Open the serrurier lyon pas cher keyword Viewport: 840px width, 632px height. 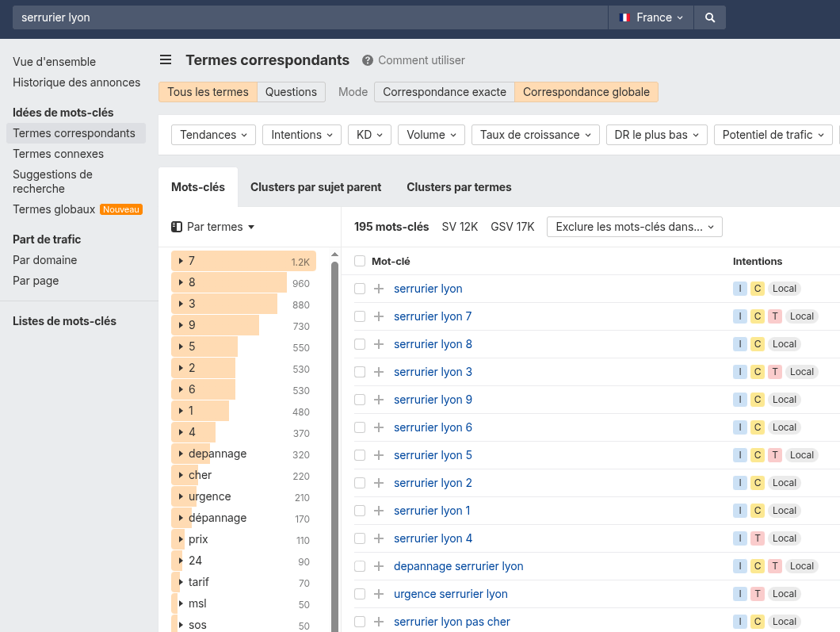click(x=452, y=622)
